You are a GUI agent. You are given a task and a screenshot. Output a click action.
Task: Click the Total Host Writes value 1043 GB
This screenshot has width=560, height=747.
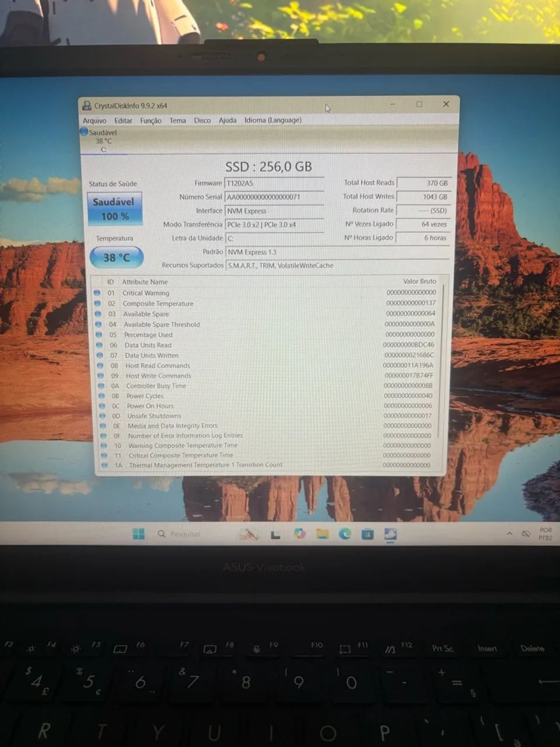pyautogui.click(x=423, y=197)
